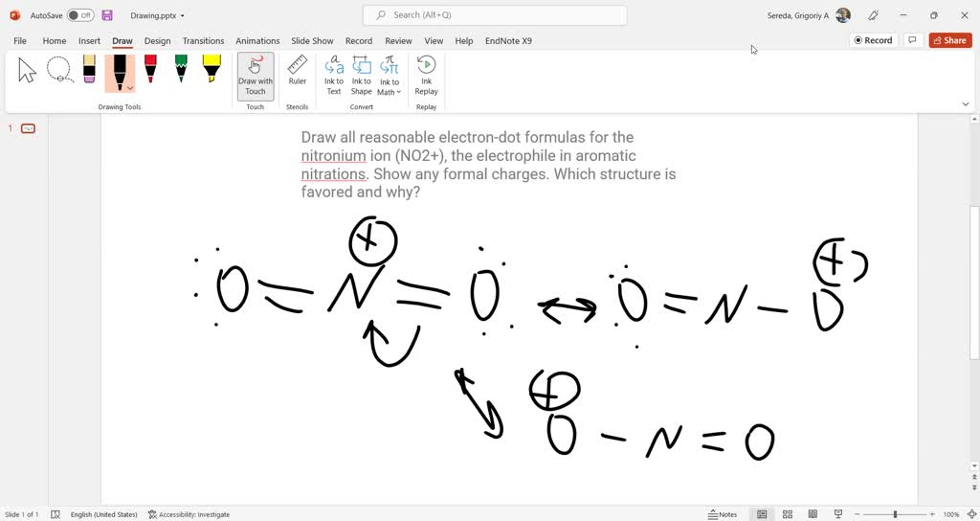Collapse the ribbon with the chevron

pyautogui.click(x=966, y=103)
